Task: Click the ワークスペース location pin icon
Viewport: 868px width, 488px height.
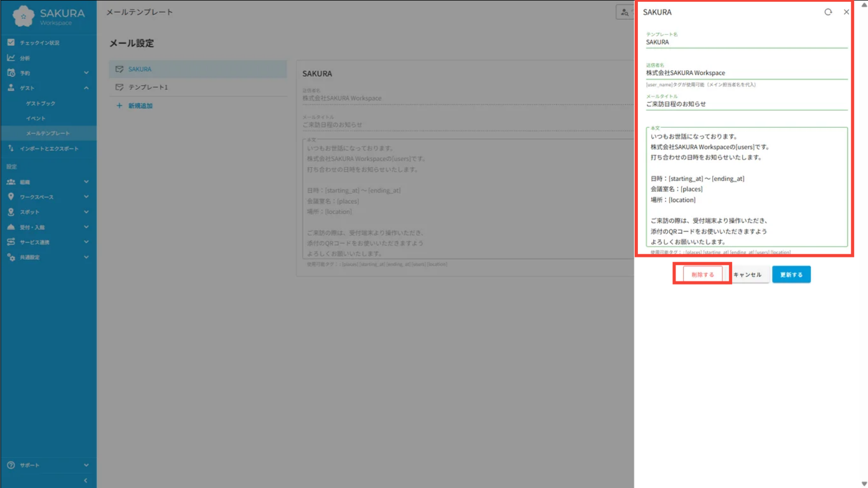Action: pos(11,197)
